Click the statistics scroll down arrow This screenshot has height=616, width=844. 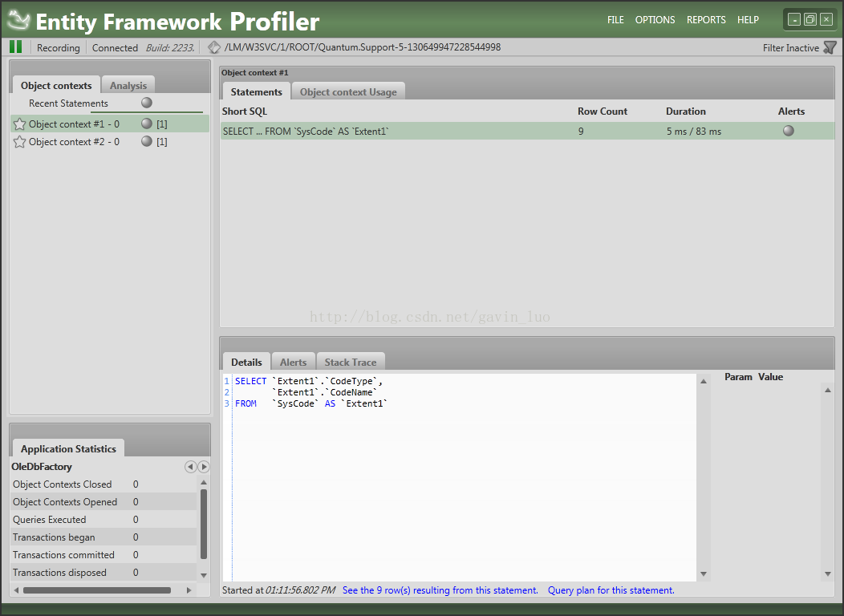pos(204,575)
